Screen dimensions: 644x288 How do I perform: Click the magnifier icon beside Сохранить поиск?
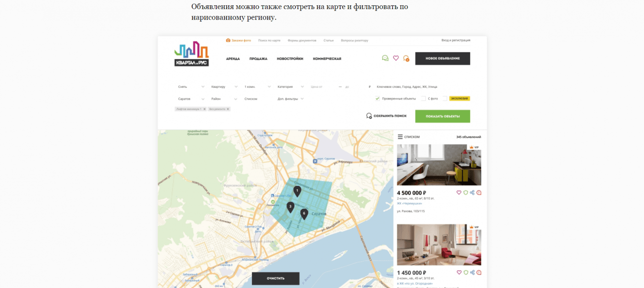[x=369, y=116]
